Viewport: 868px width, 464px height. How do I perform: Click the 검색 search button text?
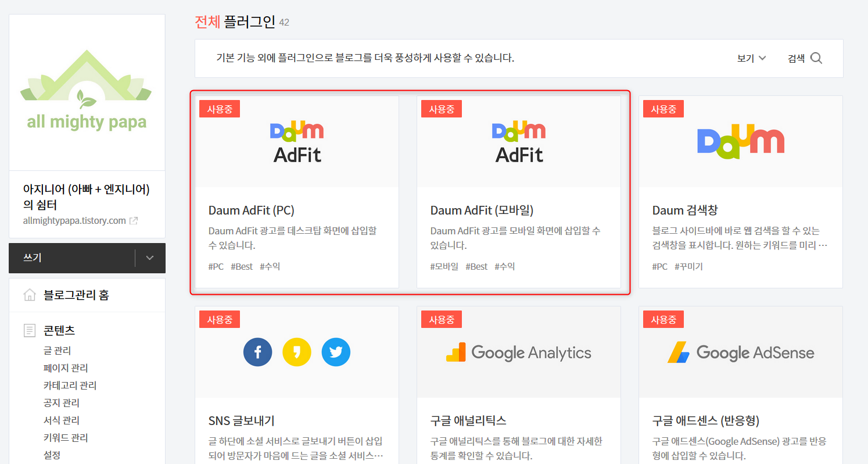pyautogui.click(x=796, y=58)
